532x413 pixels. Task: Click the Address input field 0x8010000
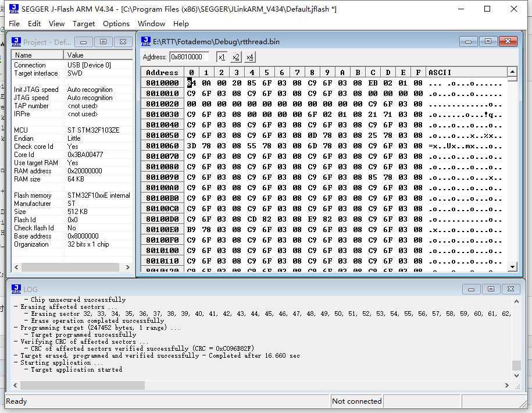[x=189, y=57]
